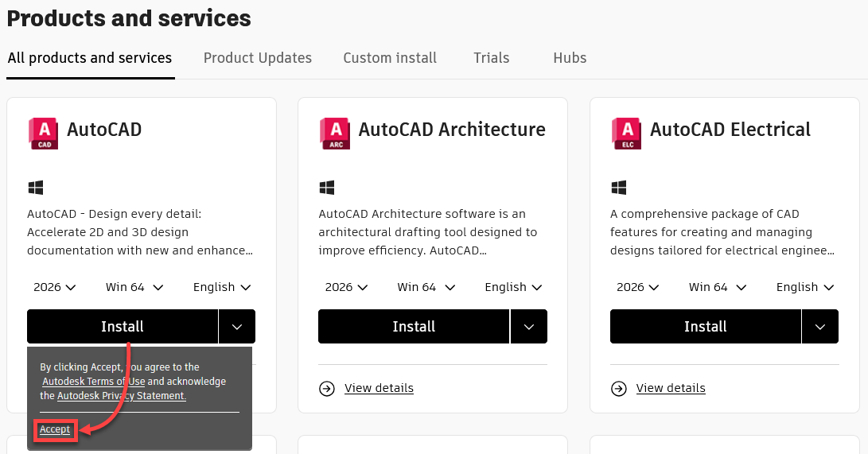Click the AutoCAD product title
868x454 pixels.
(x=104, y=130)
